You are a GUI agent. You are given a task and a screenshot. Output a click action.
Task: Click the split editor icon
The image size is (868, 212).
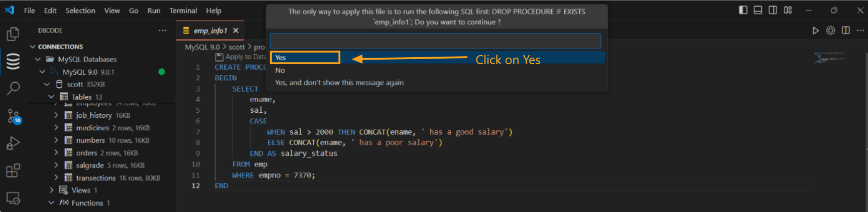[845, 31]
